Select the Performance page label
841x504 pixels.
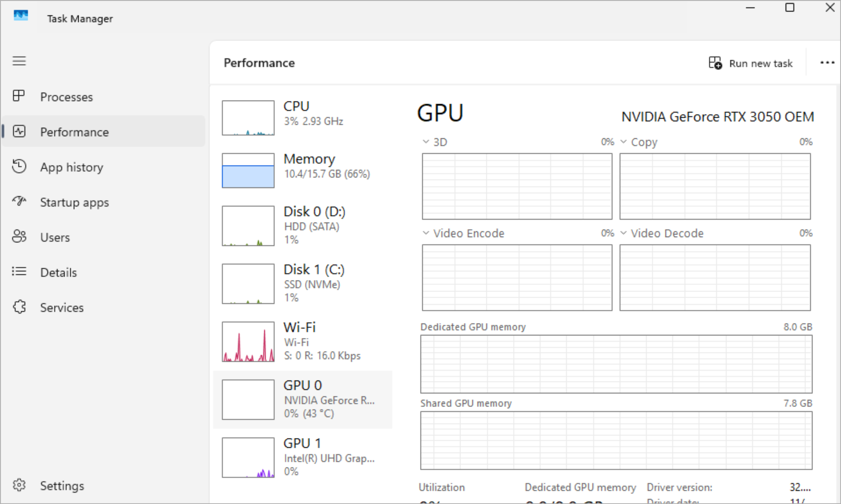pos(75,132)
